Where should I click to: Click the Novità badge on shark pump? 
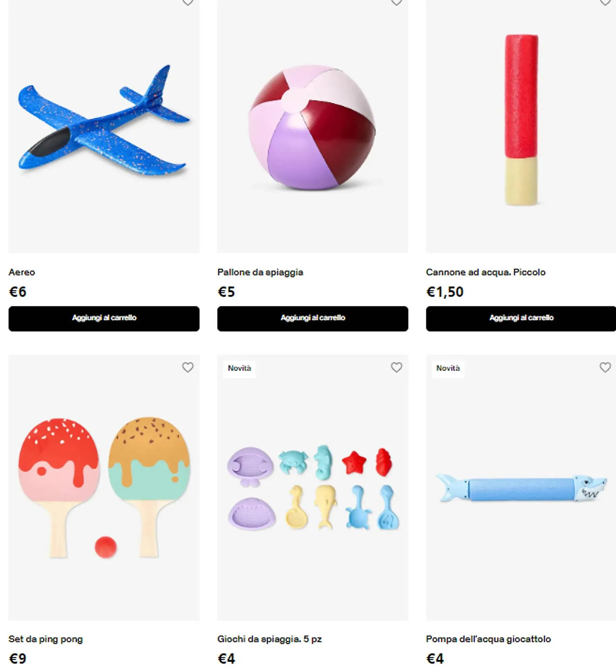(x=448, y=368)
